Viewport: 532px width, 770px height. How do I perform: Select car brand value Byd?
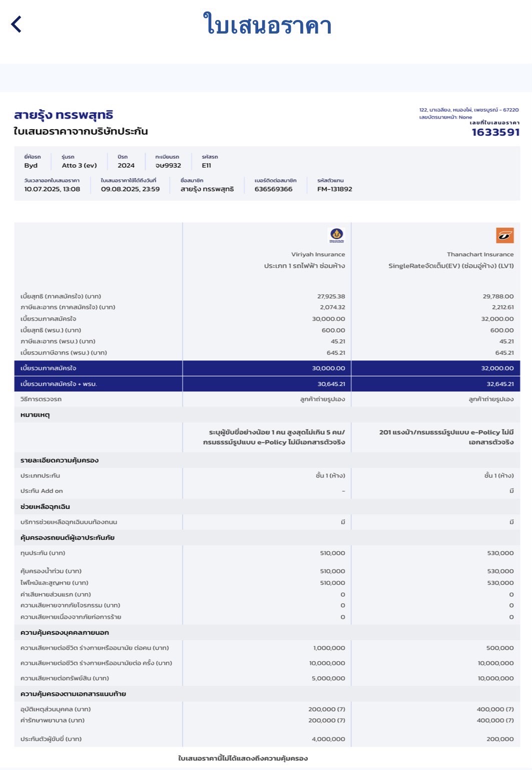[x=31, y=166]
